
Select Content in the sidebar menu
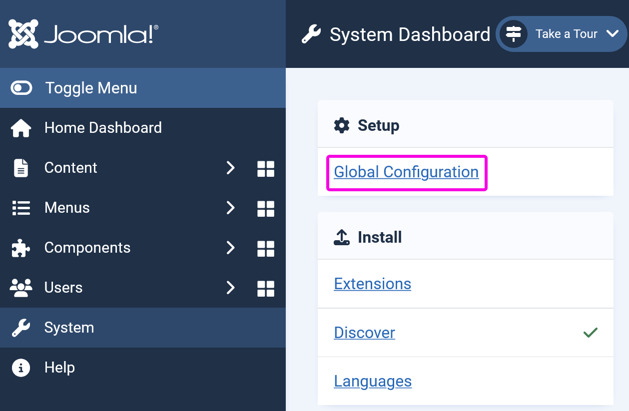(71, 168)
